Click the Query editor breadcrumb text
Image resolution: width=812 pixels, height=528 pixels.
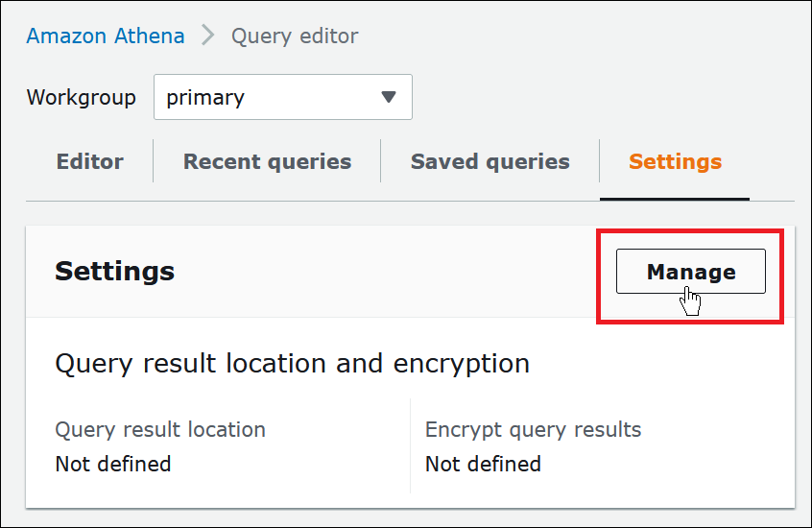295,36
